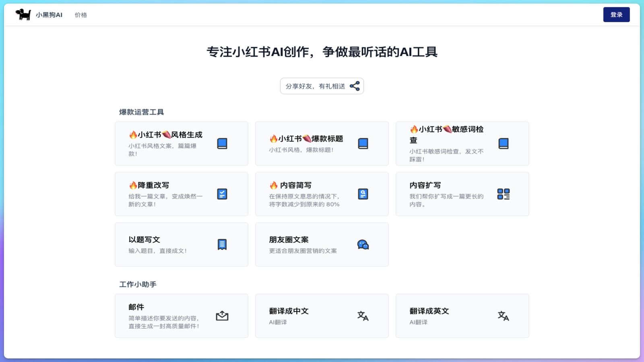Select the 内容简写 tool title
The height and width of the screenshot is (362, 644).
[290, 185]
